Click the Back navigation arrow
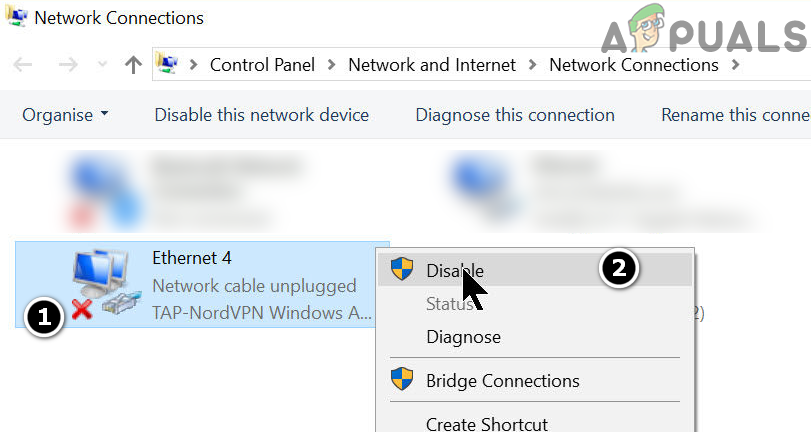 pyautogui.click(x=22, y=65)
